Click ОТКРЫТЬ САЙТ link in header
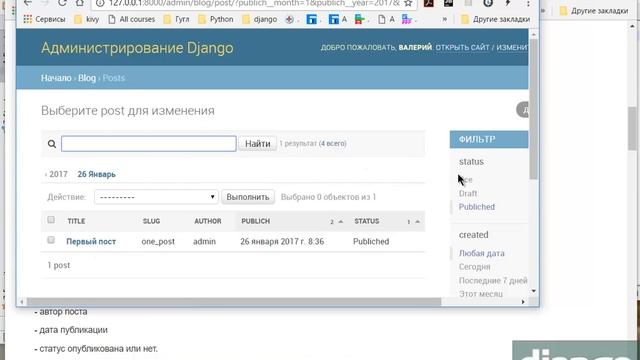Viewport: 640px width, 360px height. click(x=462, y=48)
